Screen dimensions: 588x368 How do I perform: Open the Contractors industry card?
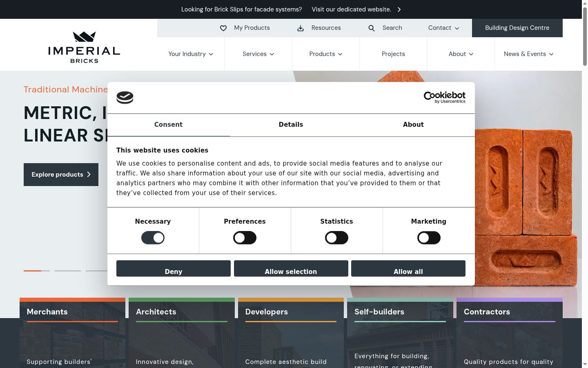pyautogui.click(x=510, y=333)
